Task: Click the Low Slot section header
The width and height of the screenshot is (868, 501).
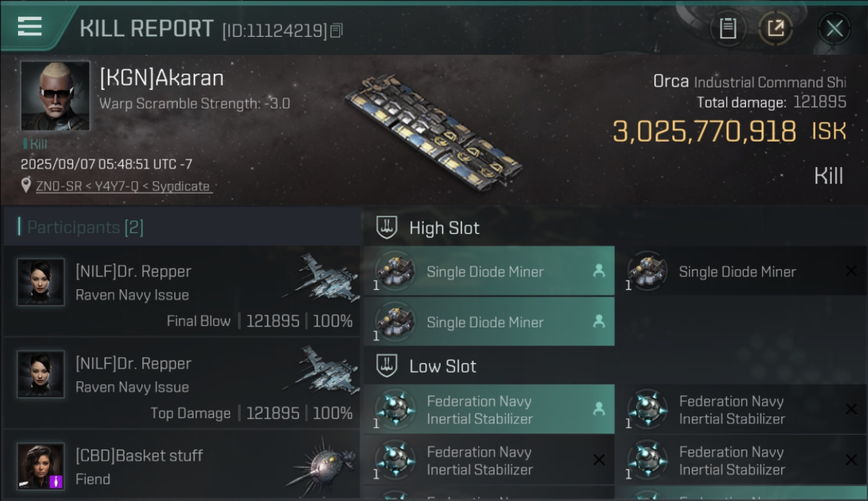Action: click(x=443, y=366)
